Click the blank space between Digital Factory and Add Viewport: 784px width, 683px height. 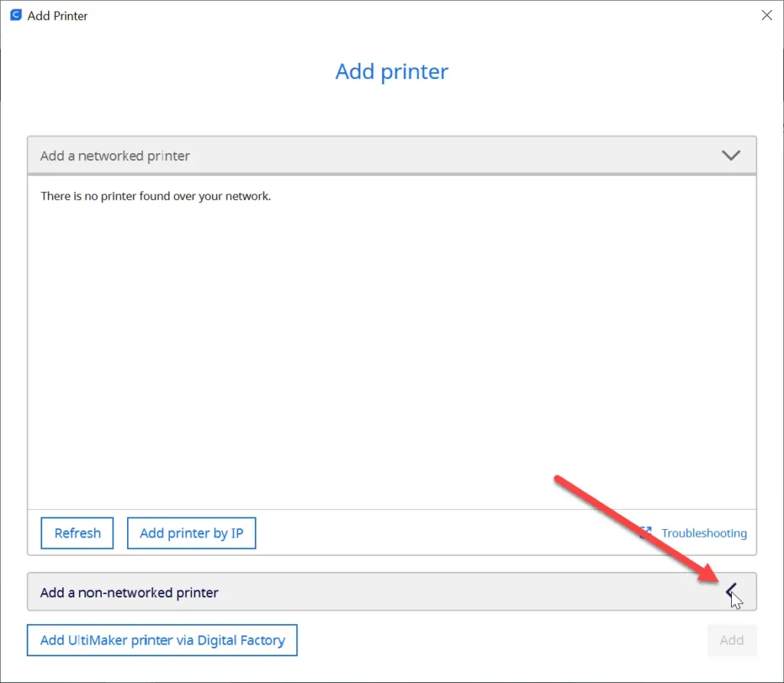coord(502,640)
